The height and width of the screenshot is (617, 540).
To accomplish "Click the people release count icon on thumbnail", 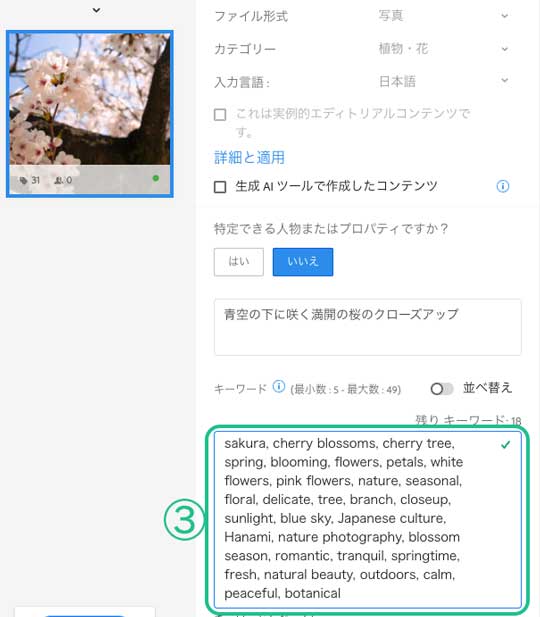I will pos(58,180).
